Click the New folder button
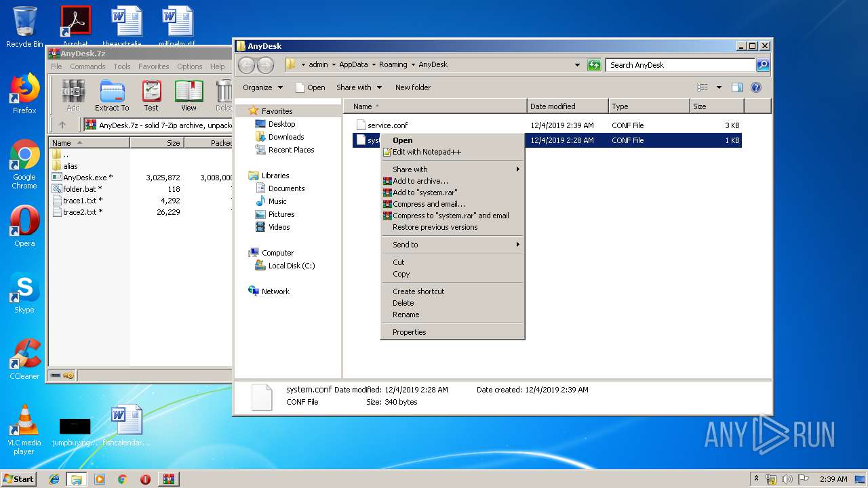 413,87
